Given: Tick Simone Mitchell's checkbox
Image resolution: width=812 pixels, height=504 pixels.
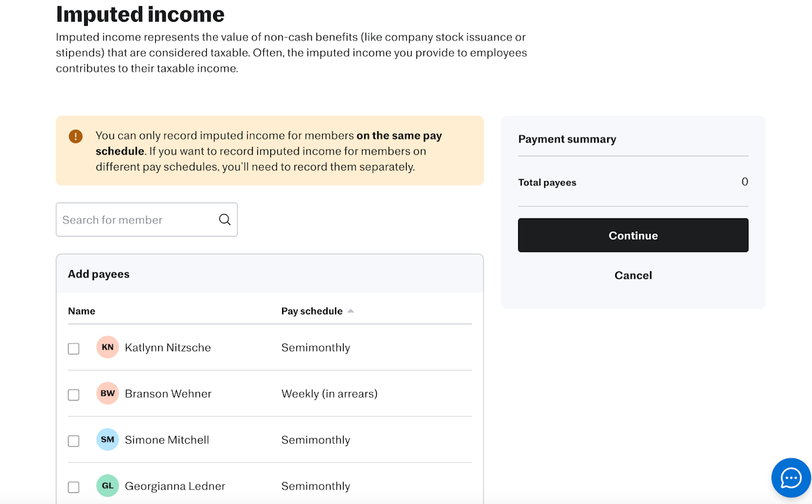Looking at the screenshot, I should pyautogui.click(x=73, y=441).
